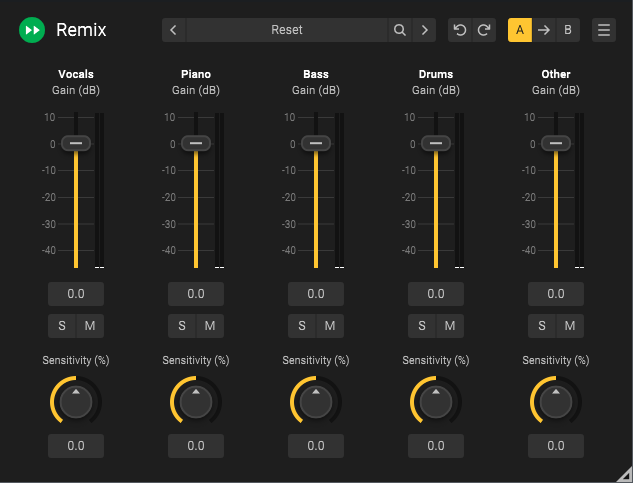Click the Piano gain value field
This screenshot has width=633, height=483.
pos(196,294)
